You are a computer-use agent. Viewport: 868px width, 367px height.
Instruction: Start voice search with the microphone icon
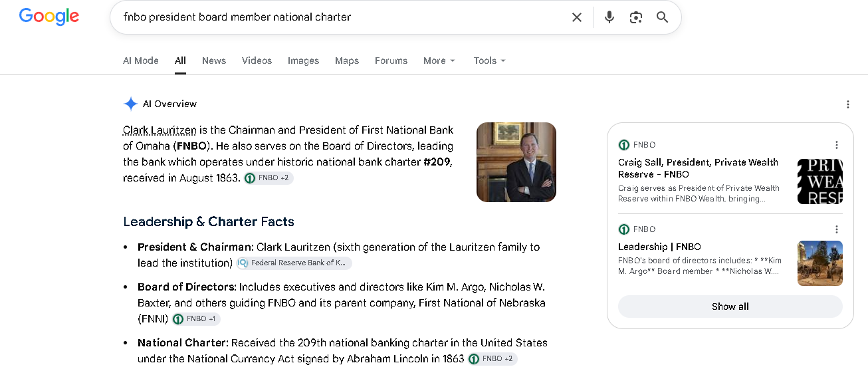[609, 17]
